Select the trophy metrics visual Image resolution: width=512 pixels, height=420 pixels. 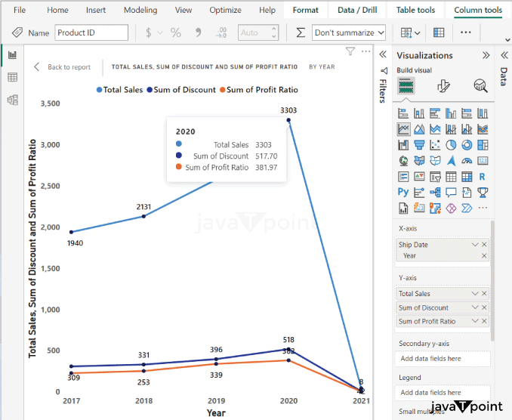point(483,193)
